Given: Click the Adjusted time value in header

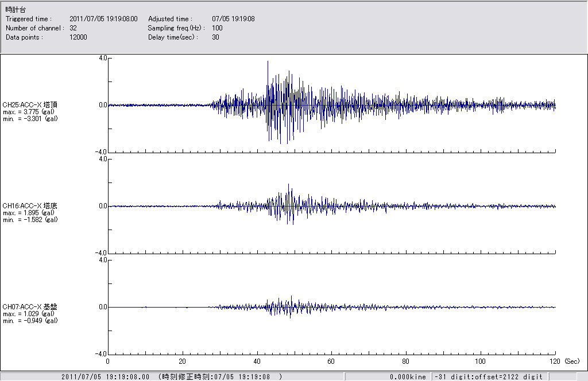Looking at the screenshot, I should coord(233,19).
